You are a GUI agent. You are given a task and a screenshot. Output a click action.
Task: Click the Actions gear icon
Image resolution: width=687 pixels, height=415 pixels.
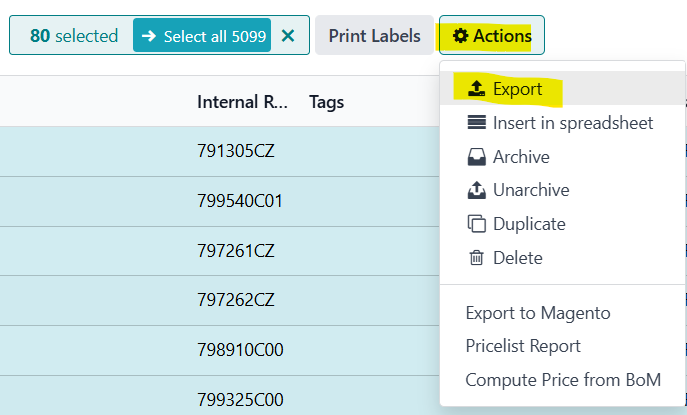460,36
